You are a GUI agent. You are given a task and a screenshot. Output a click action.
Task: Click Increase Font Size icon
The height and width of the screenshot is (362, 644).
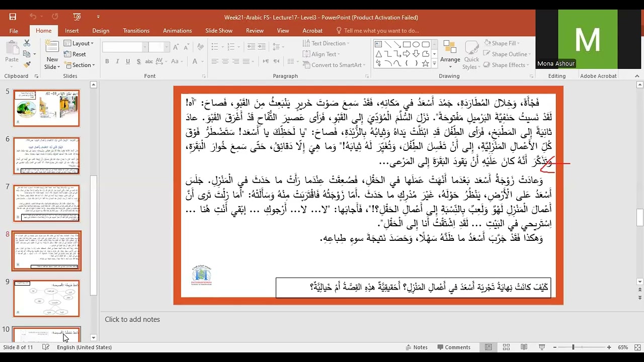[x=176, y=47]
